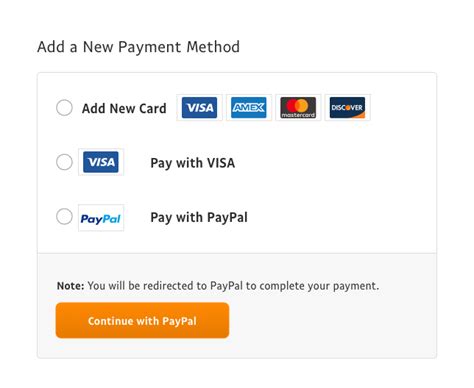The height and width of the screenshot is (388, 474).
Task: Click the redirect sentence after the Note label
Action: (233, 286)
